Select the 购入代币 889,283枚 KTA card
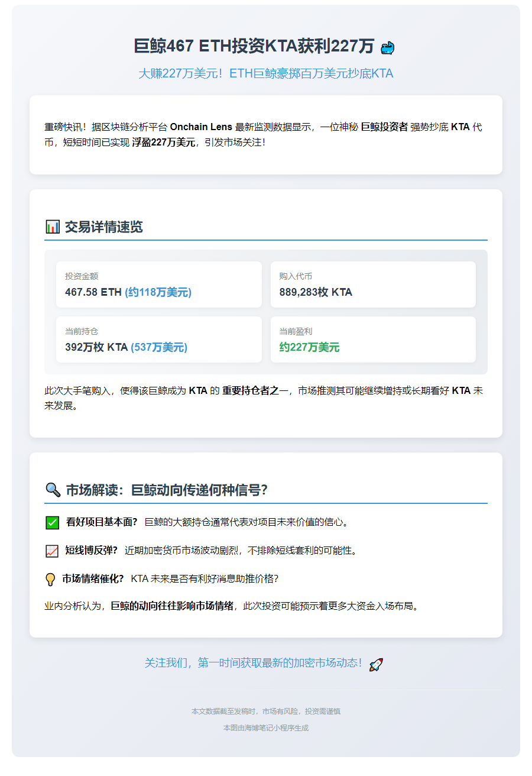532x776 pixels. coord(373,284)
